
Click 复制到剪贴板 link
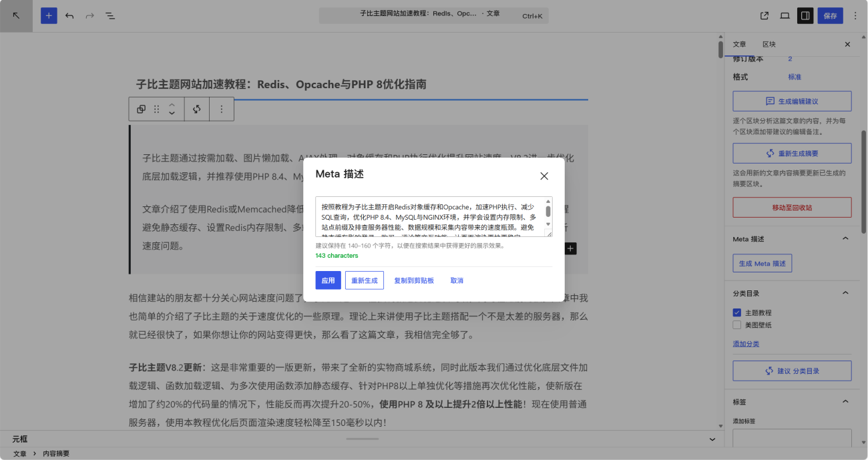click(x=414, y=280)
